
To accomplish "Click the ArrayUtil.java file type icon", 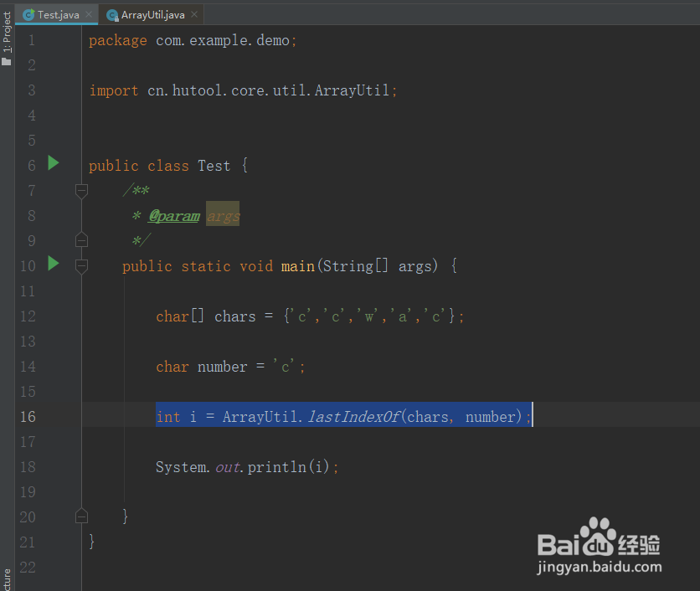I will point(112,16).
